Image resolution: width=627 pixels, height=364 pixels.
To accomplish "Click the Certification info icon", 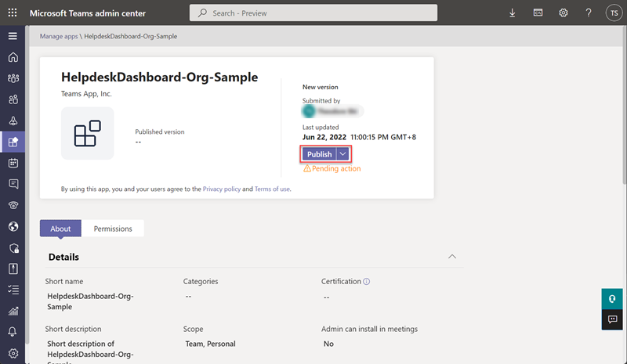I will pyautogui.click(x=366, y=281).
